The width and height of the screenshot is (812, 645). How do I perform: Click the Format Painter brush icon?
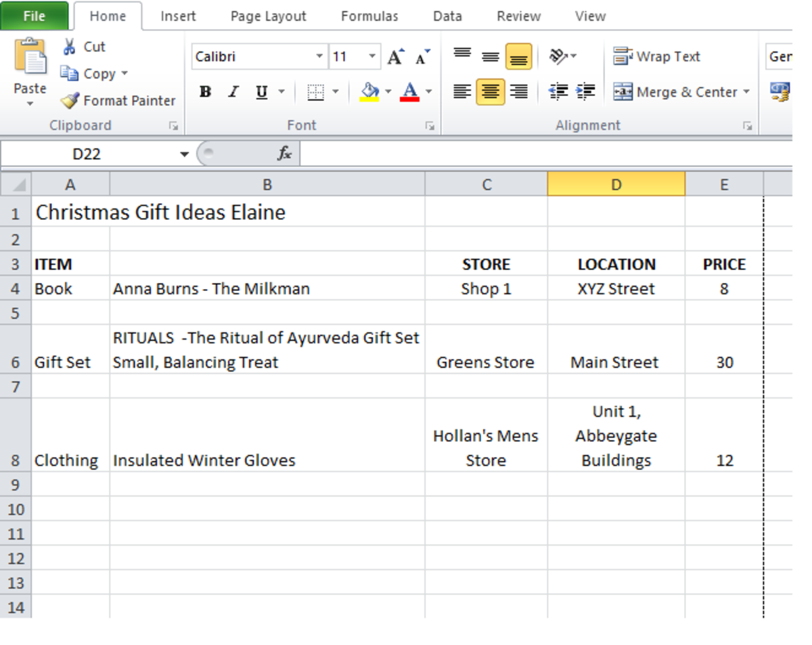(70, 101)
